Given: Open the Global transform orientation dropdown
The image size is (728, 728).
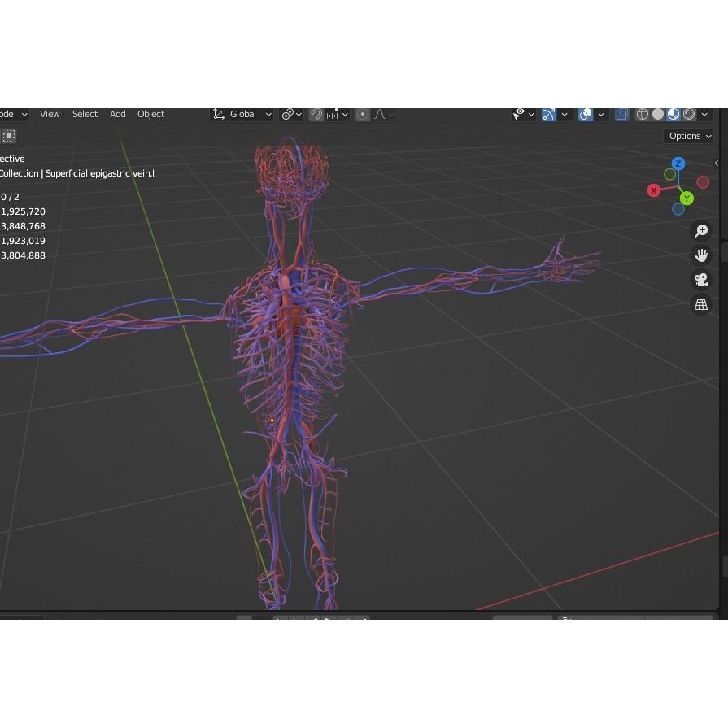Looking at the screenshot, I should [x=242, y=114].
